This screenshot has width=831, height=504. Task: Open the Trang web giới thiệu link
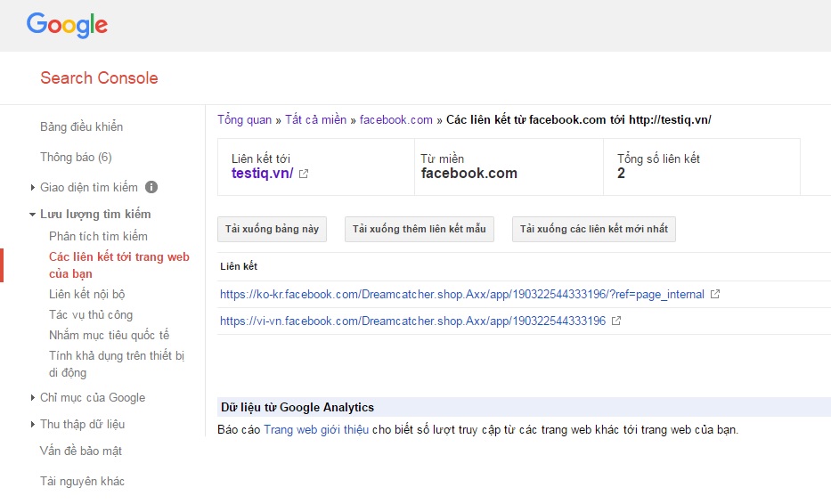(315, 430)
